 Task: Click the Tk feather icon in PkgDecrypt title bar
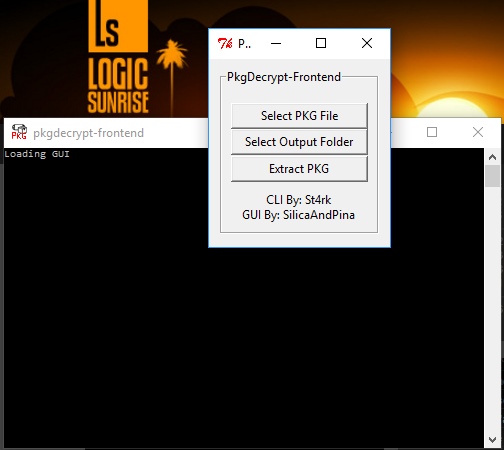[225, 43]
